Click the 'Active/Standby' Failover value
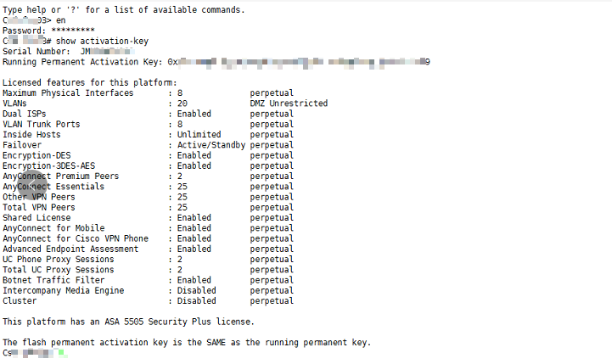612x364 pixels. click(211, 145)
